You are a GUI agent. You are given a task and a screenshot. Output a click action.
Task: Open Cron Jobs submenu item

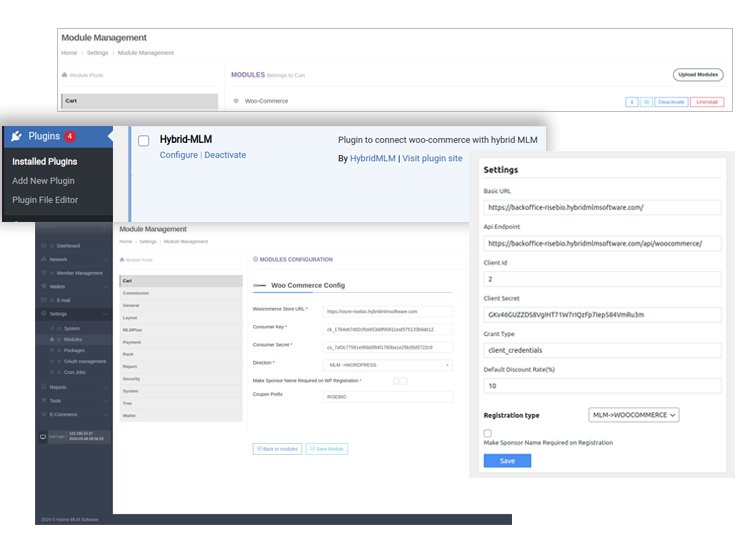75,372
